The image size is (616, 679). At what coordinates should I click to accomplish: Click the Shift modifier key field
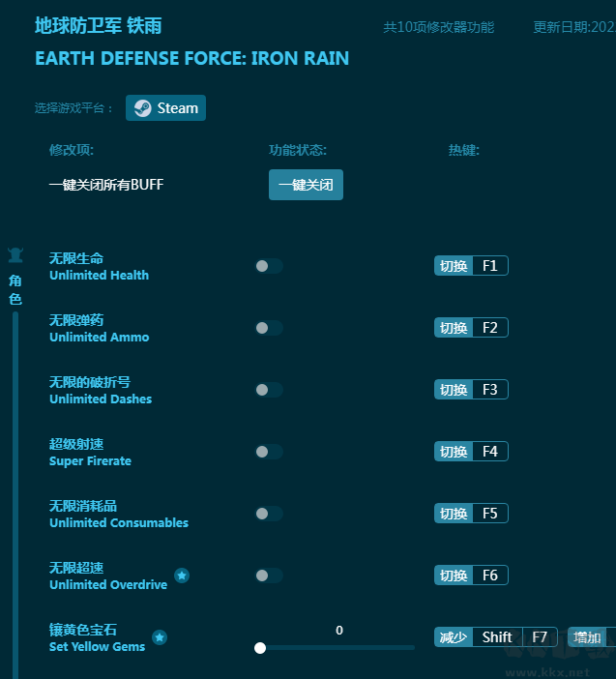coord(497,637)
